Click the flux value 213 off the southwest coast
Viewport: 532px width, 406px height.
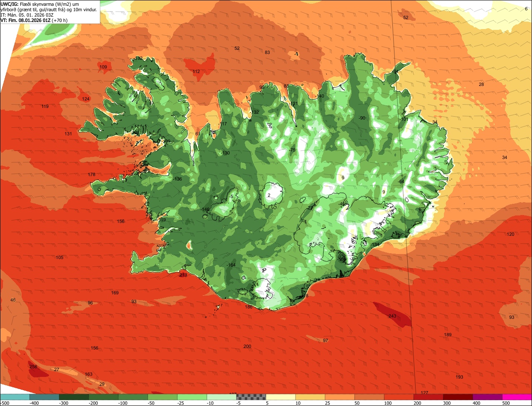183,275
